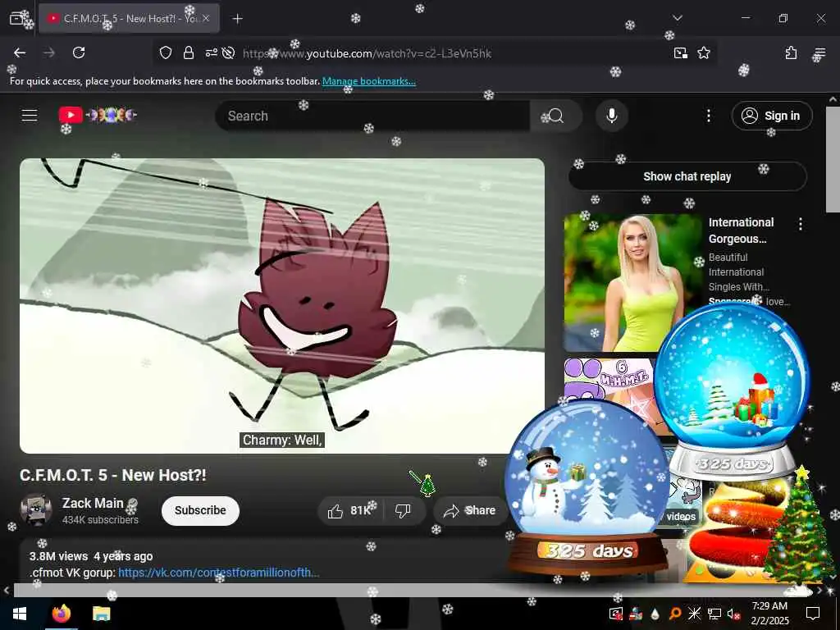This screenshot has width=840, height=630.
Task: Open the notification center
Action: [x=813, y=614]
